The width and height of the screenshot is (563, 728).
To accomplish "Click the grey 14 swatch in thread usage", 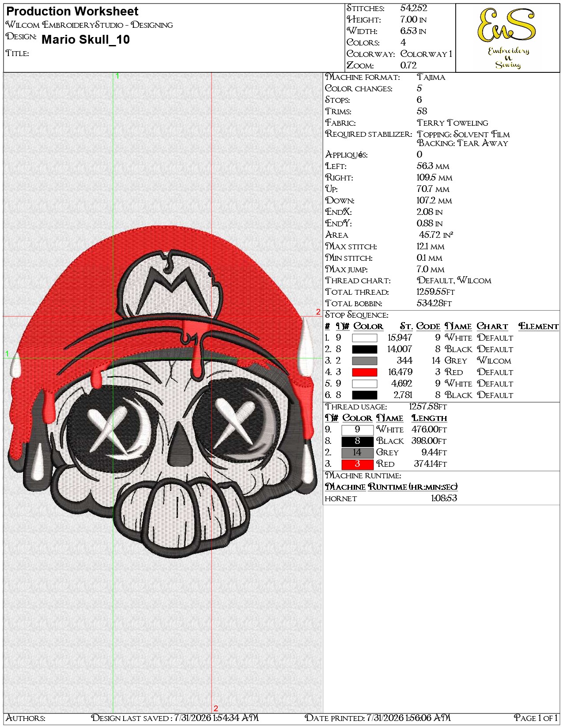I will [x=357, y=453].
